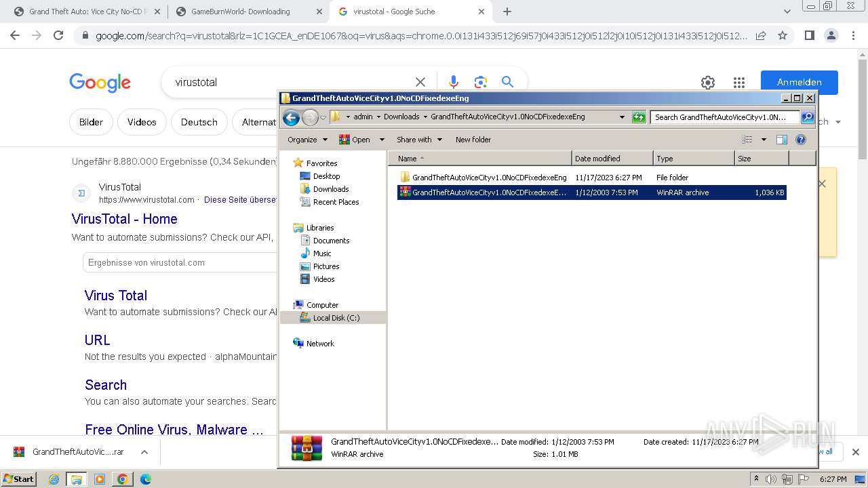Switch to the GameBurnWorld Downloading tab
Viewport: 868px width, 488px height.
click(248, 12)
